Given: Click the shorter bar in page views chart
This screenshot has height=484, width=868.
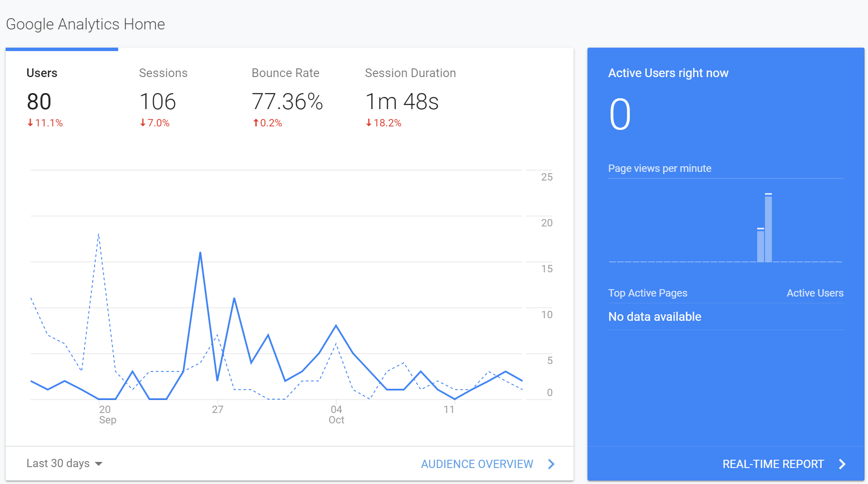Looking at the screenshot, I should pyautogui.click(x=761, y=245).
